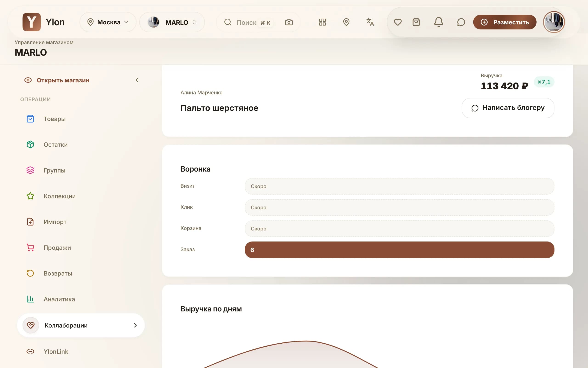The width and height of the screenshot is (588, 368).
Task: Click the ×7,1 revenue multiplier badge
Action: (x=544, y=82)
